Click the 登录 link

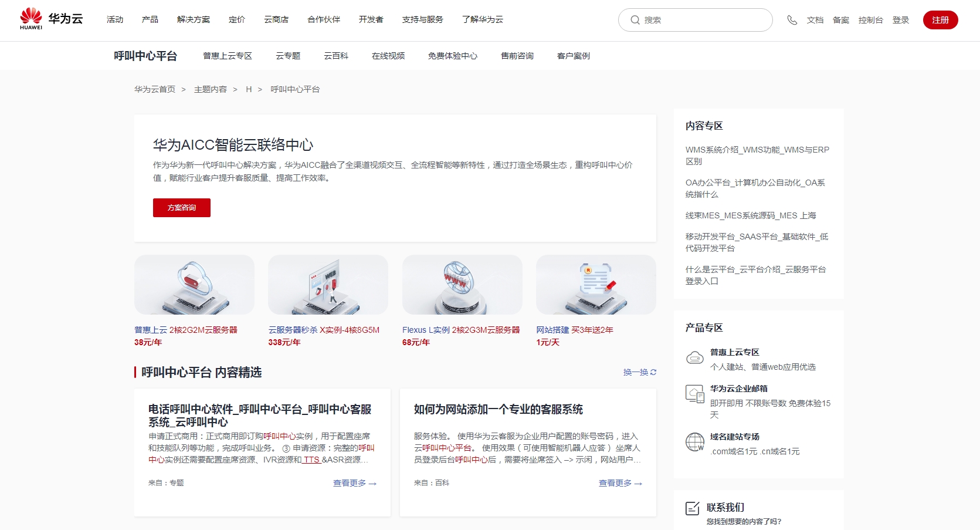click(x=901, y=20)
